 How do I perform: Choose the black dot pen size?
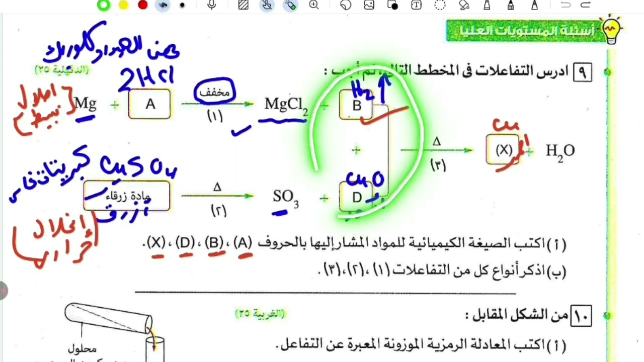(x=182, y=5)
